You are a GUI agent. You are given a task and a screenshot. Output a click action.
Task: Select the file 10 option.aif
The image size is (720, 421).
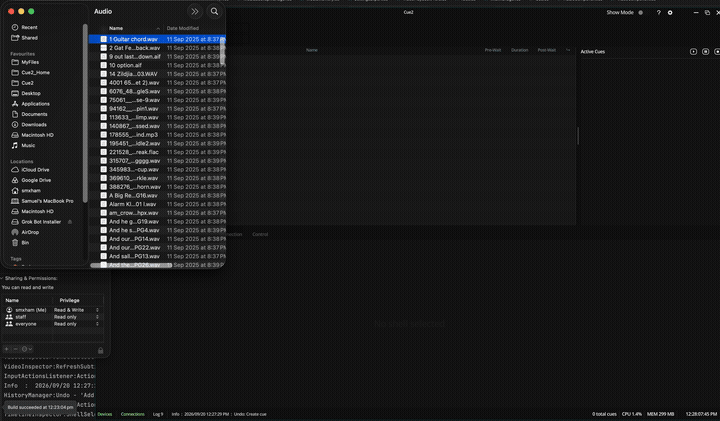pos(157,65)
